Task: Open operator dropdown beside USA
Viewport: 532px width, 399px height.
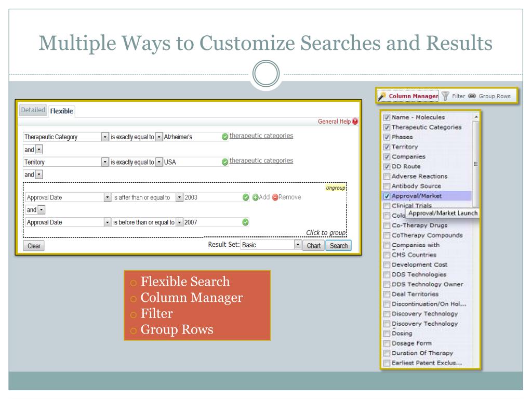Action: click(x=159, y=162)
